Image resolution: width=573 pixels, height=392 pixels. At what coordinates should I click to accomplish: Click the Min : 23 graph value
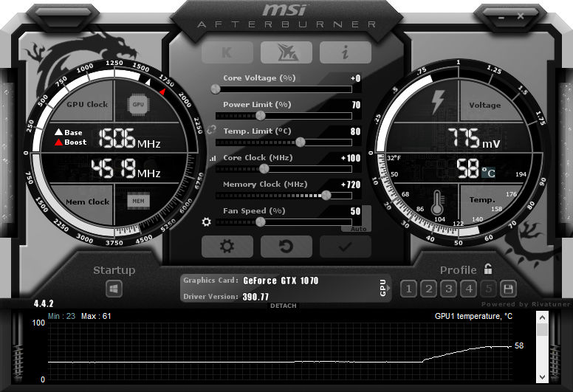point(61,316)
